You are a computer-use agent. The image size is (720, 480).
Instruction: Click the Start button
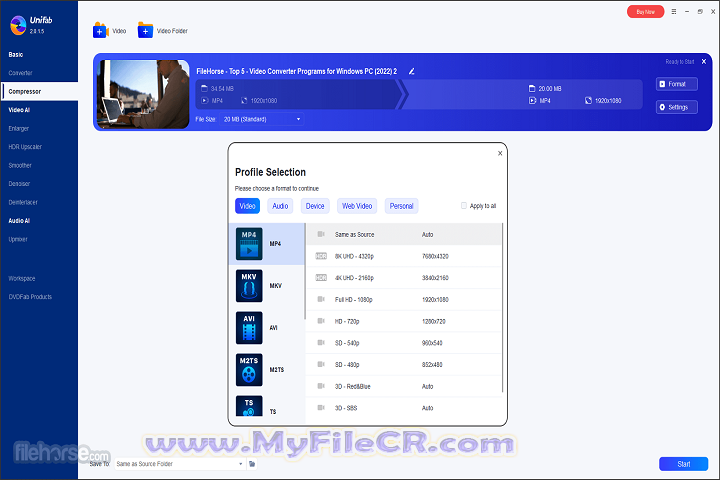(683, 464)
